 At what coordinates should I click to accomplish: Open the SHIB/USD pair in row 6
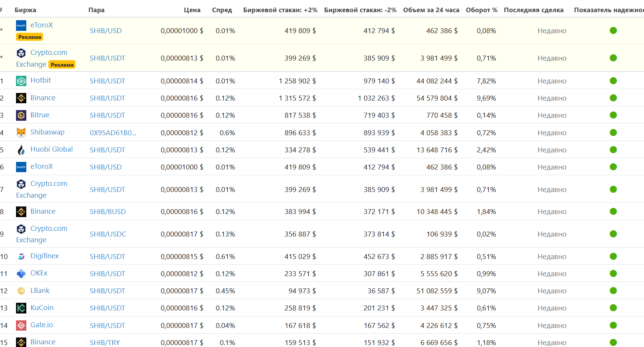(106, 167)
